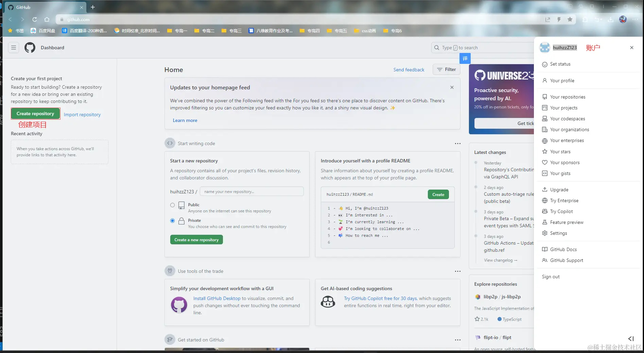644x353 pixels.
Task: Reload the page with browser refresh
Action: (34, 19)
